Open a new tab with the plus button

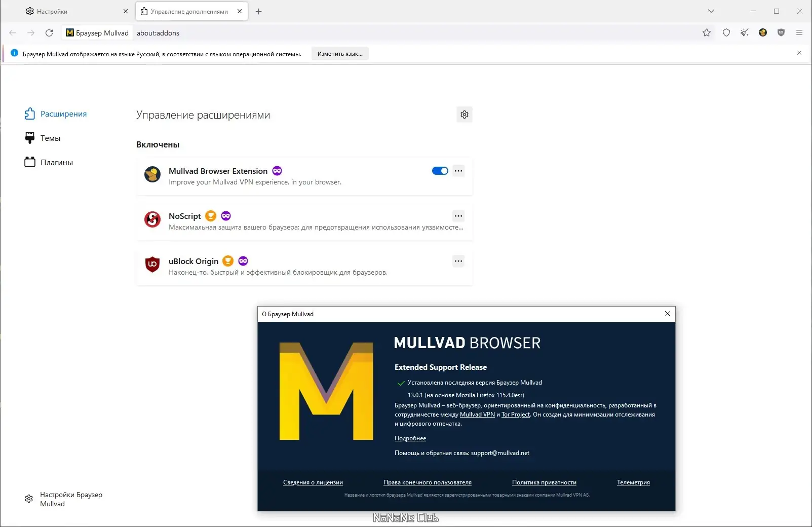(x=259, y=11)
